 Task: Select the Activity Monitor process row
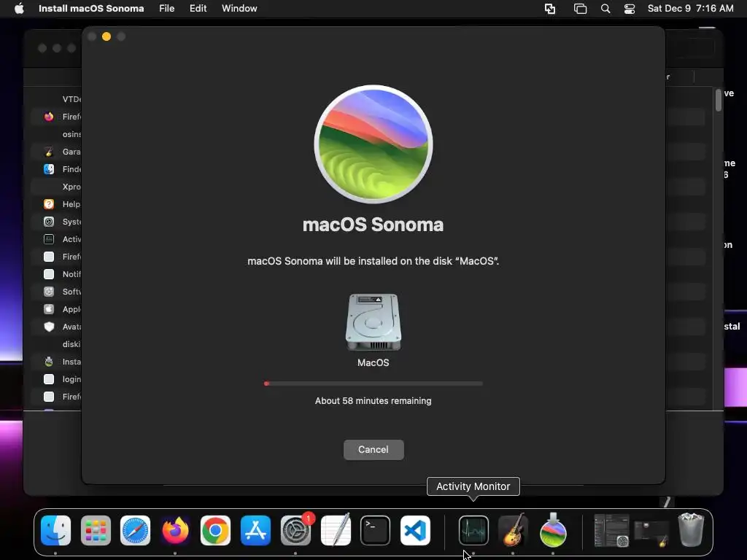(56, 239)
